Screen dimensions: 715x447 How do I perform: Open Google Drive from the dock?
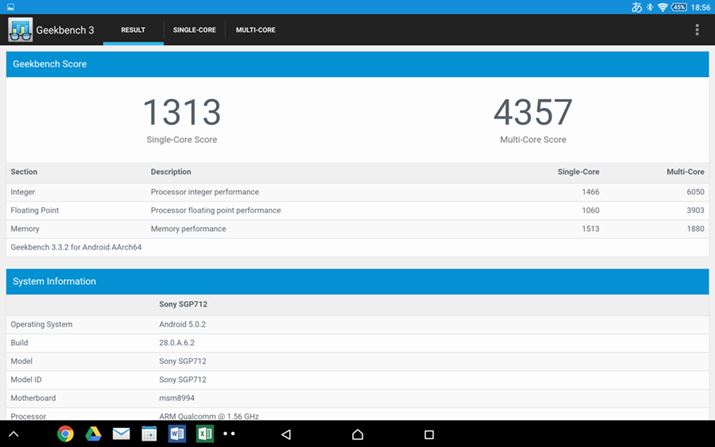tap(93, 434)
